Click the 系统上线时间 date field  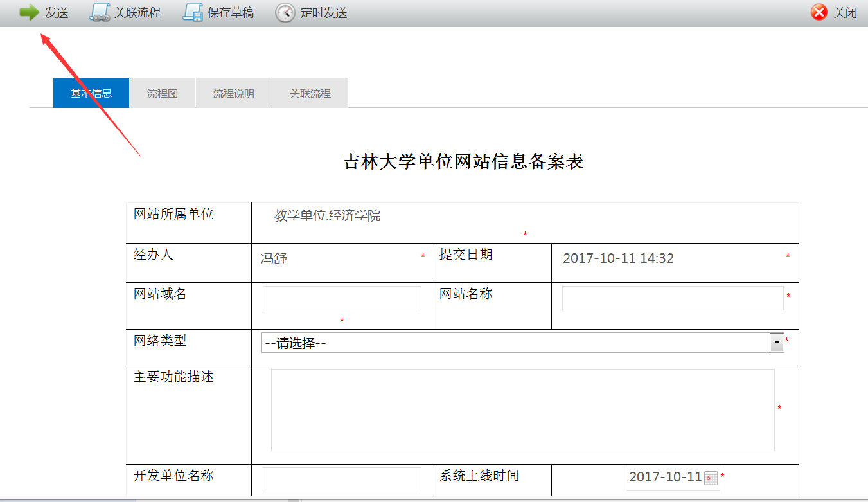(x=665, y=478)
